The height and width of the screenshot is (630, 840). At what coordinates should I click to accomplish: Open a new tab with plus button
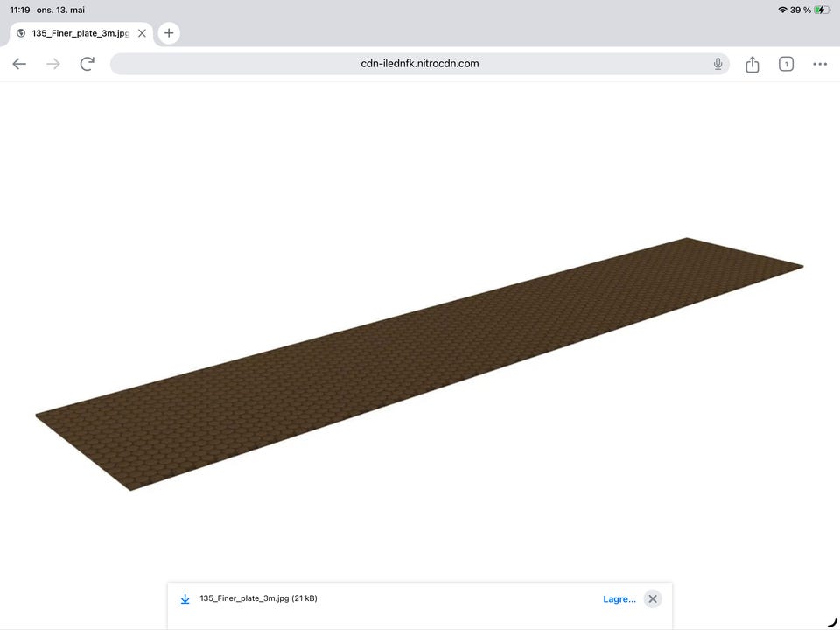coord(169,33)
